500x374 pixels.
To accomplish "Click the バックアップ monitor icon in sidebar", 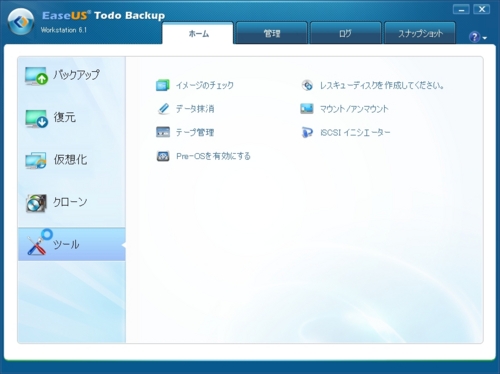I will pyautogui.click(x=36, y=76).
